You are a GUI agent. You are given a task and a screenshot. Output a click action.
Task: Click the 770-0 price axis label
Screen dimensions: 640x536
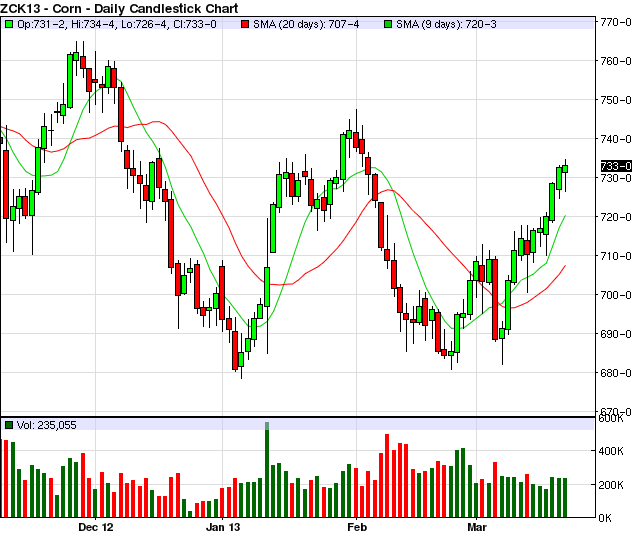click(616, 22)
